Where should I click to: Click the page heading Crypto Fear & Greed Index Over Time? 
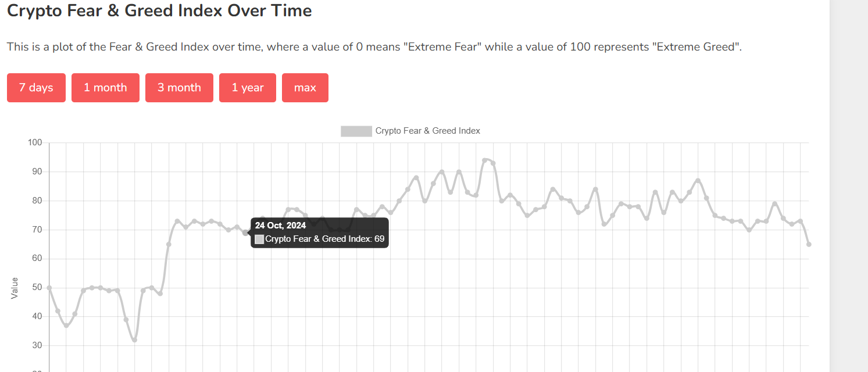click(x=159, y=10)
